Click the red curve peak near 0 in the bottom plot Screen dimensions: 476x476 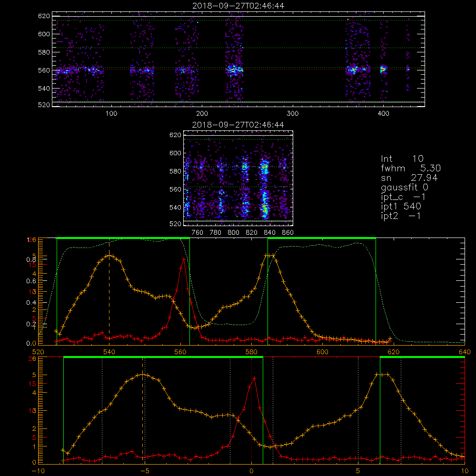pyautogui.click(x=254, y=378)
